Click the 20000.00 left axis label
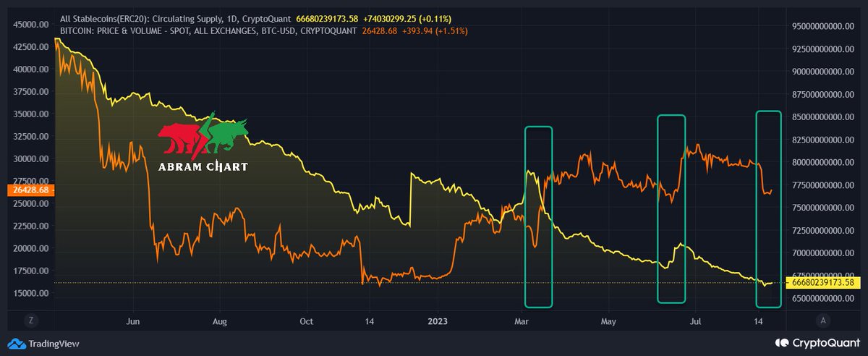 pyautogui.click(x=30, y=248)
